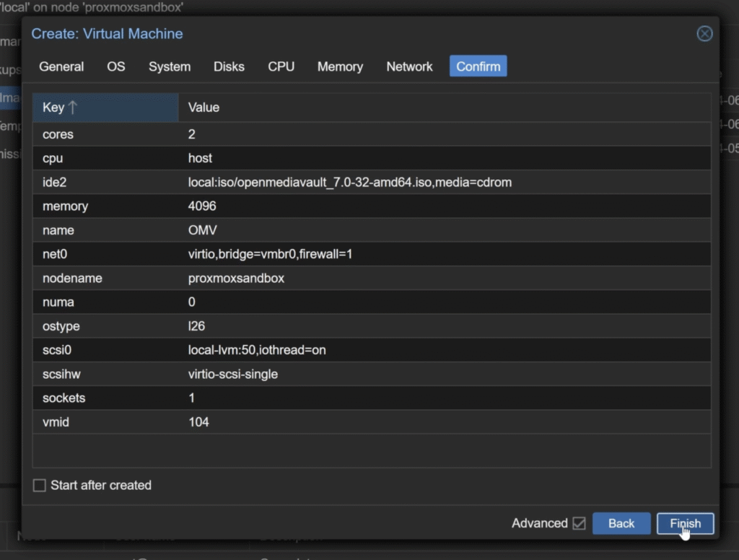Select the scsi0 local-lvm value

[257, 350]
